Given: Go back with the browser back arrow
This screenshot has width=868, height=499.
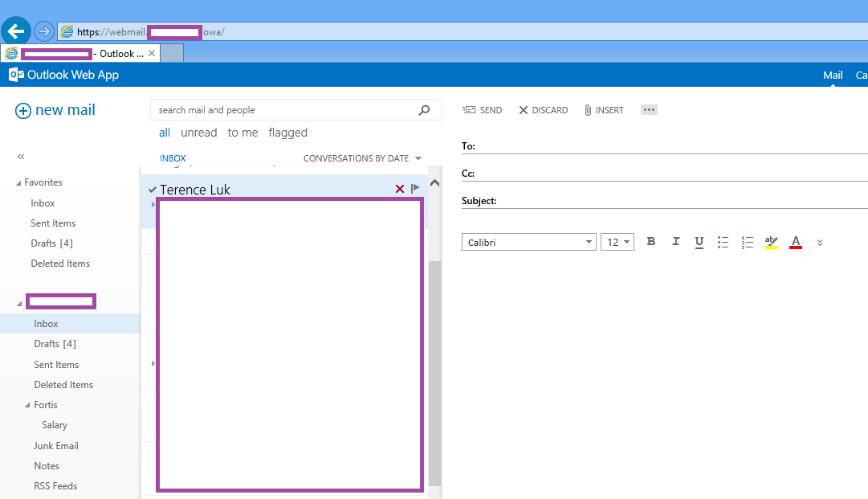Looking at the screenshot, I should pos(16,31).
